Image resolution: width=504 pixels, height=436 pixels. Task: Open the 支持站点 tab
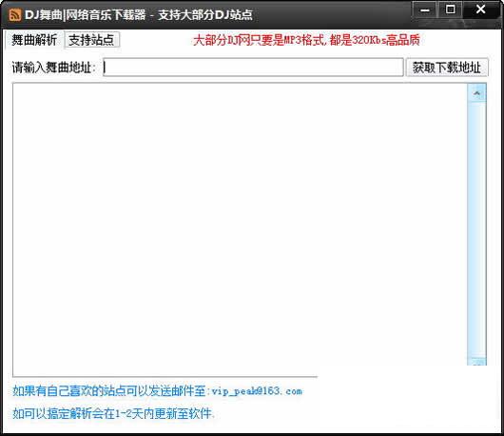click(x=91, y=40)
